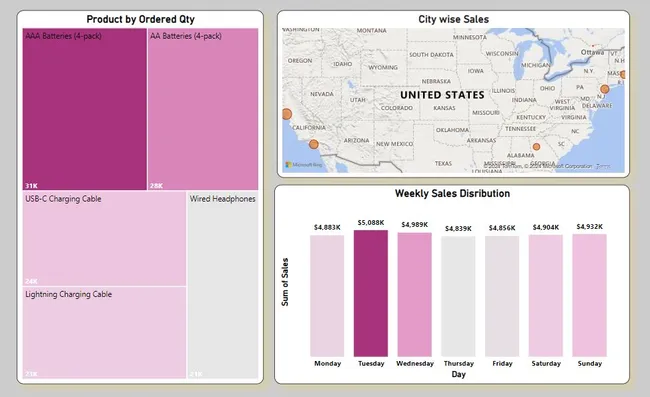
Task: Click the Lightning Charging Cable treemap tile
Action: point(104,332)
